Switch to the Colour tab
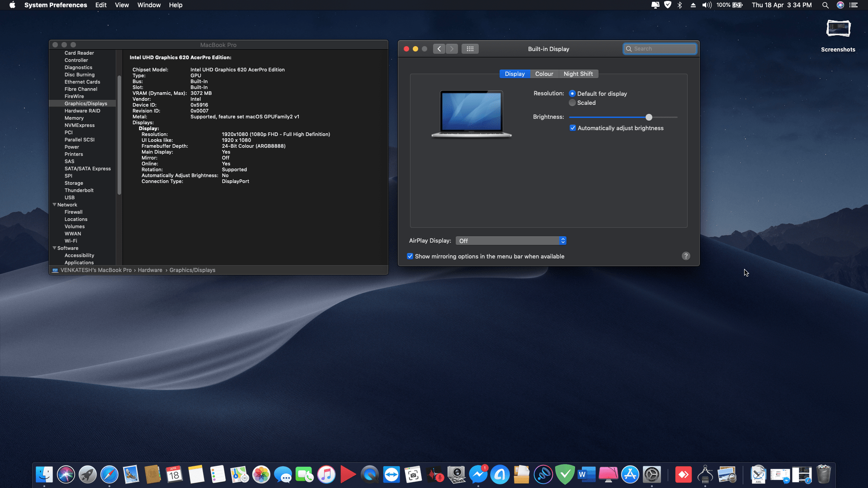Viewport: 868px width, 488px height. 544,74
